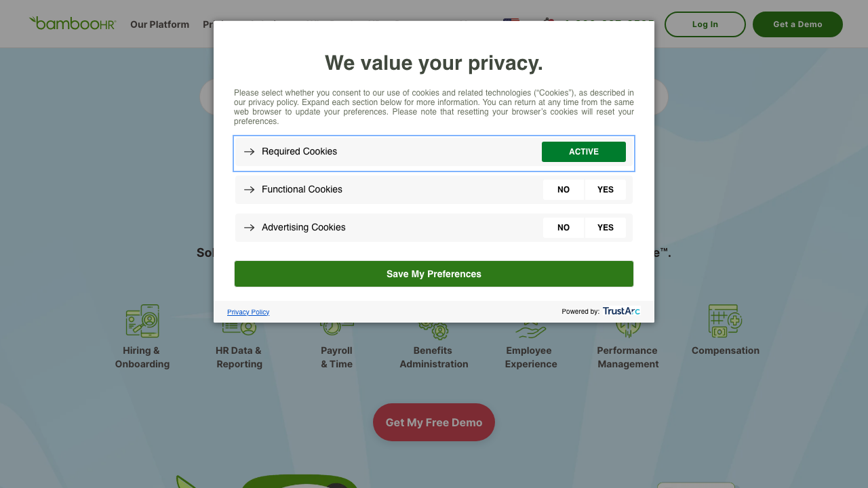The image size is (868, 488).
Task: Expand the Advertising Cookies section
Action: (x=250, y=228)
